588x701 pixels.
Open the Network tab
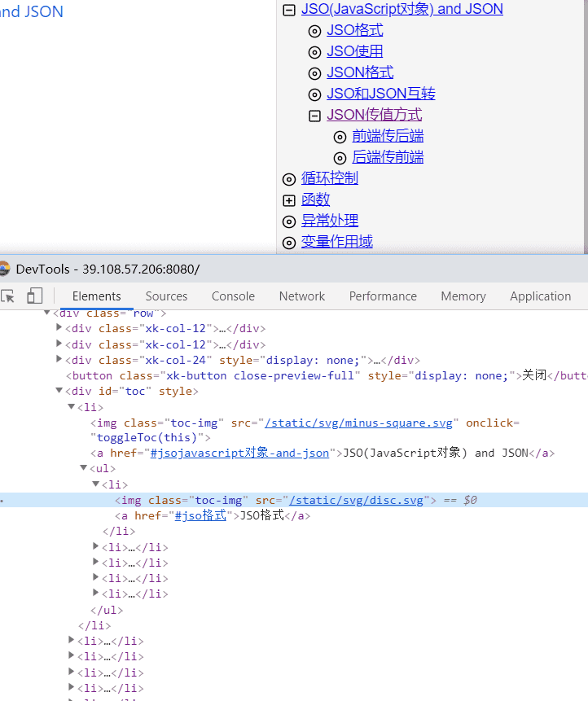click(x=301, y=296)
